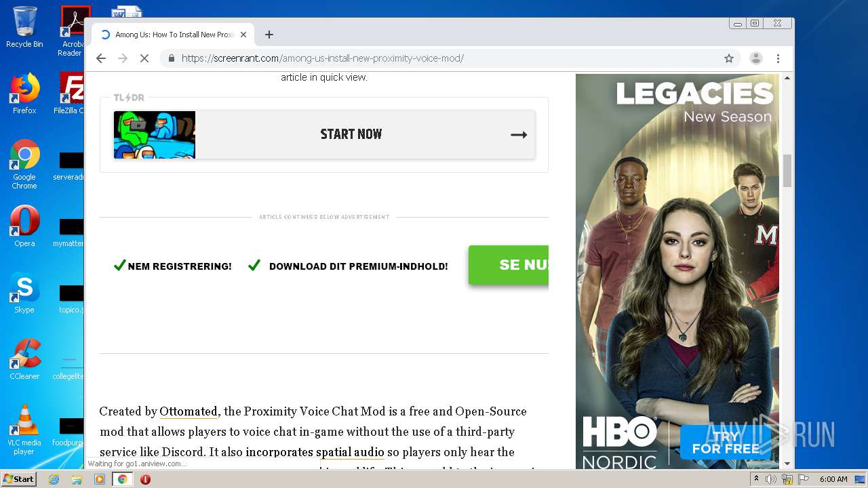Follow the Ottomated link
Viewport: 868px width, 488px height.
(189, 411)
